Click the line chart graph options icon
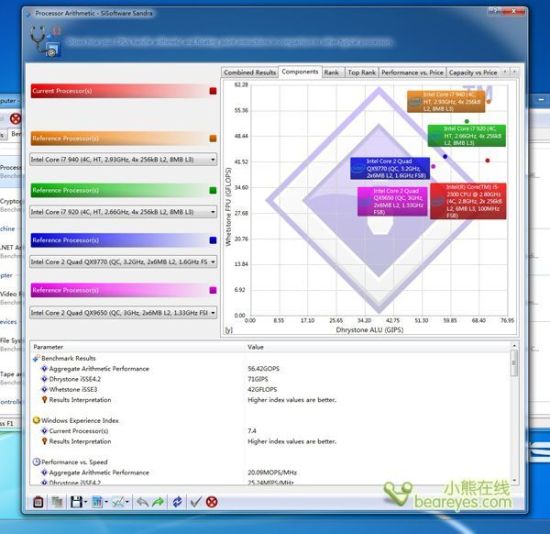Viewport: 550px width, 534px height. click(118, 502)
